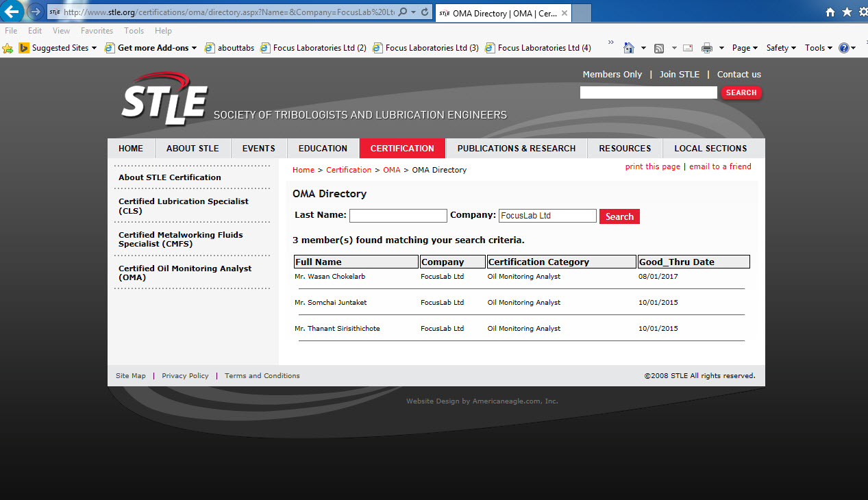868x500 pixels.
Task: Click the red SEARCH button in header
Action: (741, 92)
